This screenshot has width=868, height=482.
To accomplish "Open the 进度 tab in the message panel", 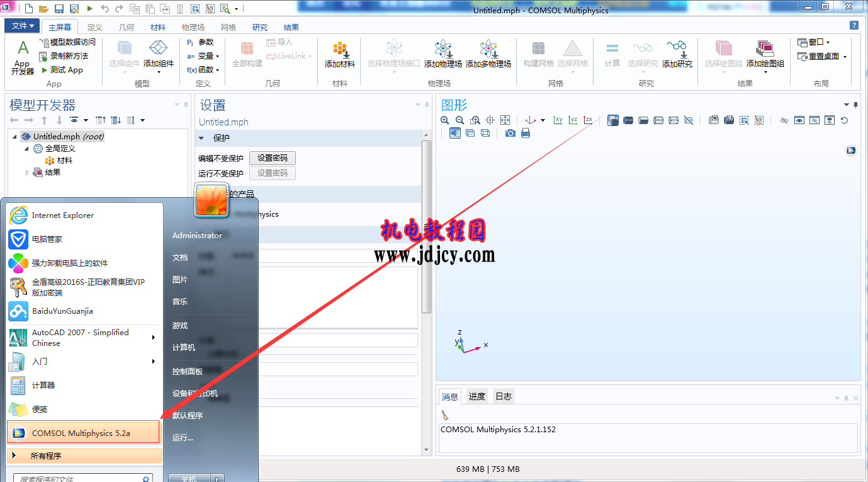I will click(477, 396).
